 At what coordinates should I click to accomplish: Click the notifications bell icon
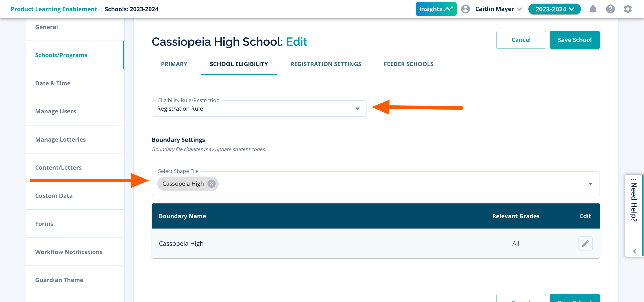[593, 9]
